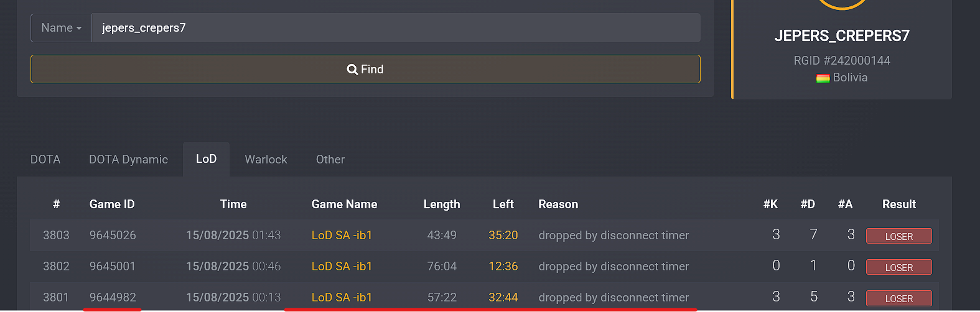Open LoD SA -ib1 game 9645001 link
Viewport: 980px width, 312px height.
tap(342, 267)
